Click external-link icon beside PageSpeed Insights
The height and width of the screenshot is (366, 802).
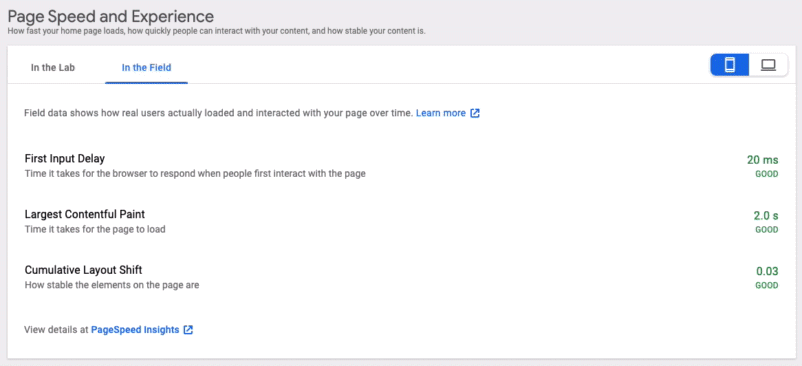[x=188, y=330]
